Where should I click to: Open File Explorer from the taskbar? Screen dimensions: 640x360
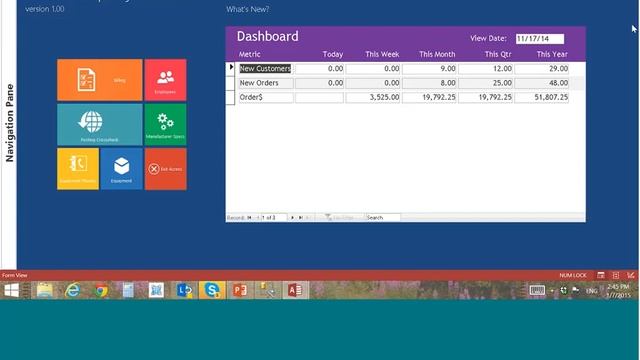pos(44,290)
